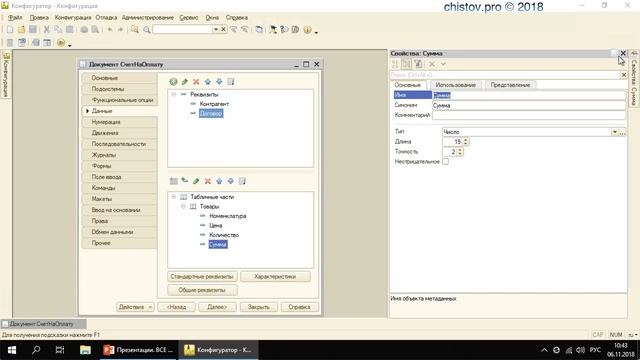The image size is (640, 360).
Task: Open the Конфигурация menu
Action: point(73,18)
